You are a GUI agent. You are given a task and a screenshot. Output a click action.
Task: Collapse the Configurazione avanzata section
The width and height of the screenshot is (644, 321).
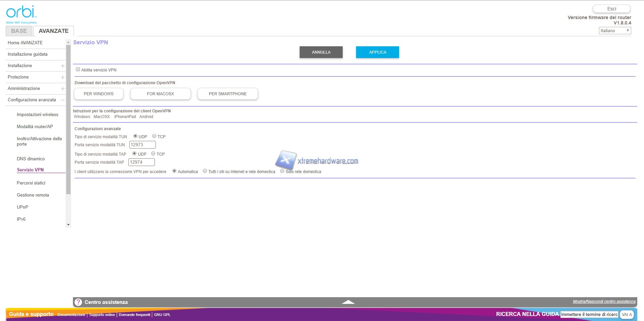(62, 100)
